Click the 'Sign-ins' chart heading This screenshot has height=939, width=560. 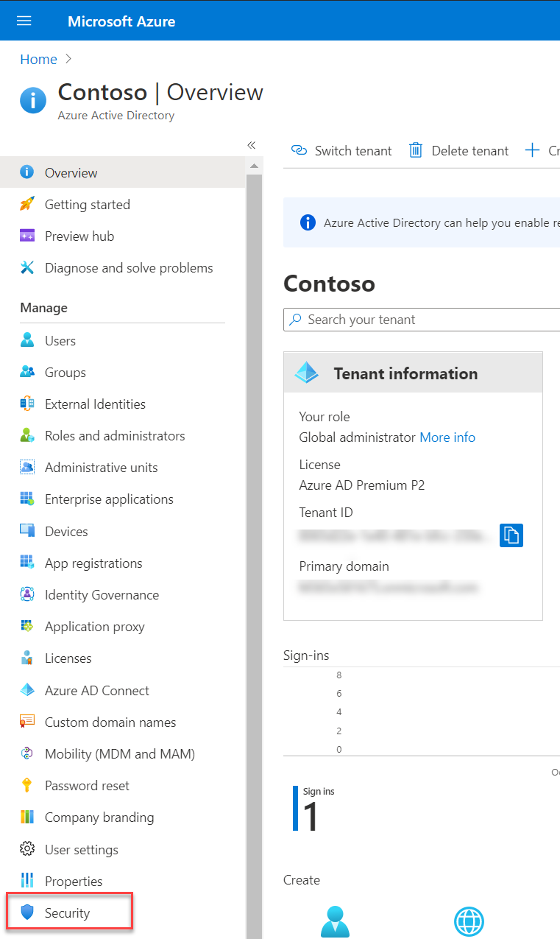click(x=306, y=655)
